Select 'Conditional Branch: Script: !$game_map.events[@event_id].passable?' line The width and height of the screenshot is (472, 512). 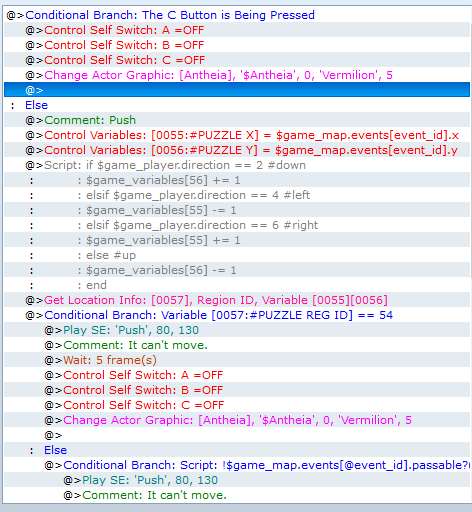point(237,465)
